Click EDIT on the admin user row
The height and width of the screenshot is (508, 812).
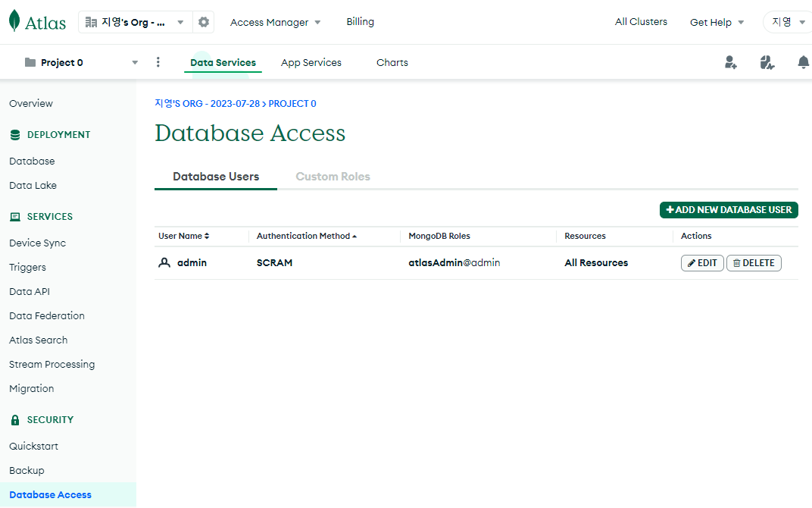coord(701,262)
